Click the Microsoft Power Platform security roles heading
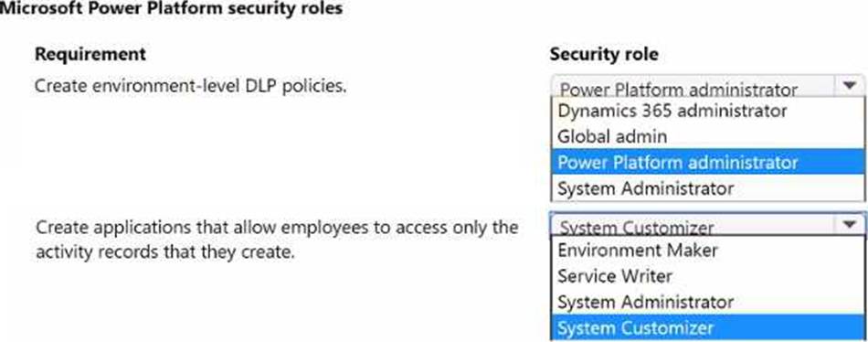868x342 pixels. [x=171, y=9]
